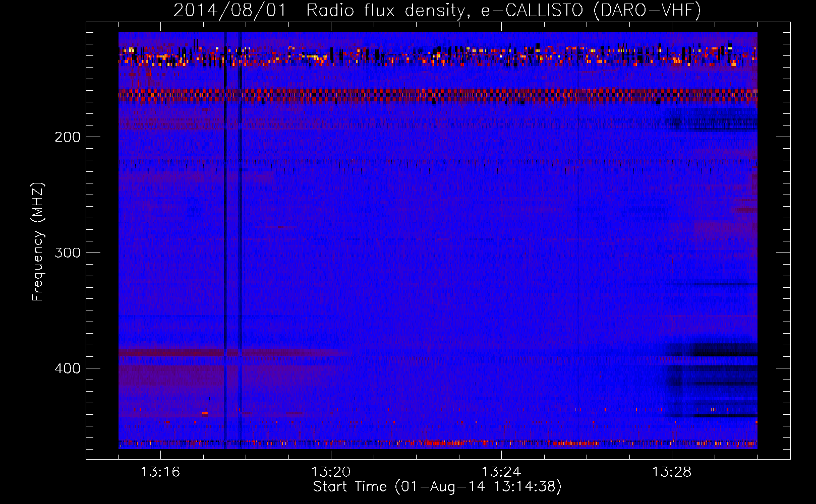Click the "Start Time (01-Aug-14 13:14:38)" label
This screenshot has height=504, width=816.
tap(437, 487)
